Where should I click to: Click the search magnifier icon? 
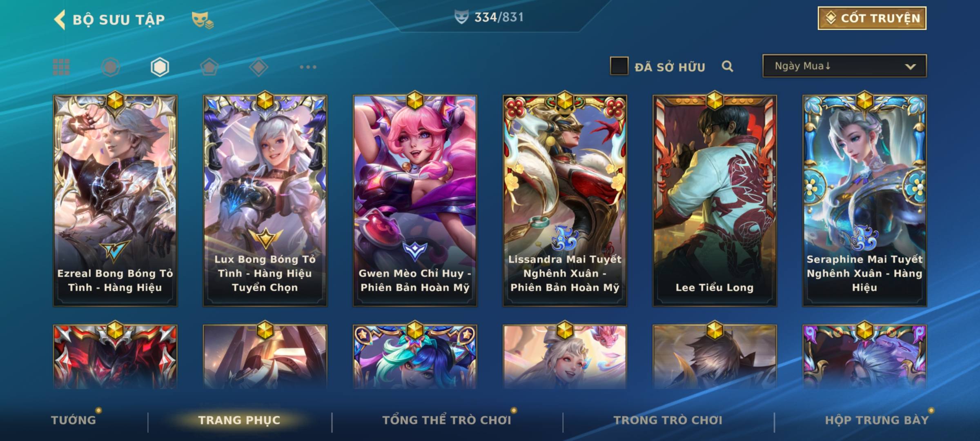point(727,66)
